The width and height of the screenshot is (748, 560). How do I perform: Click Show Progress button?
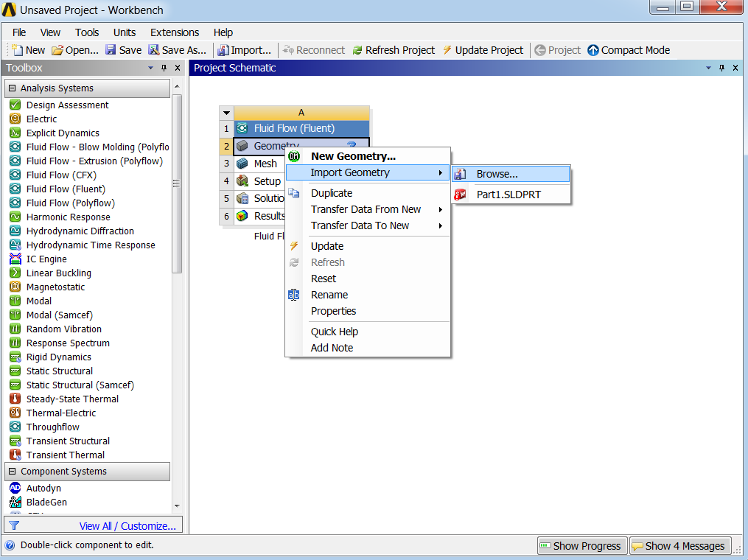(582, 546)
